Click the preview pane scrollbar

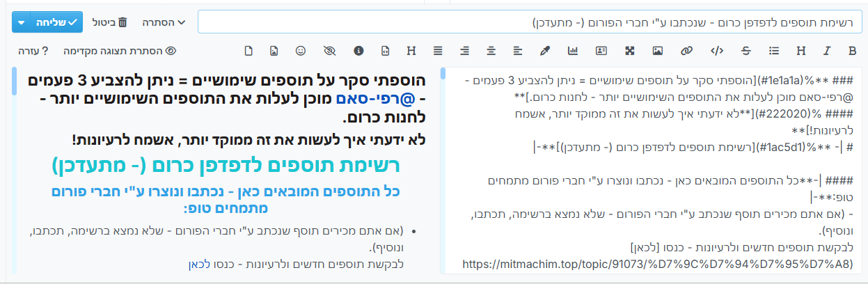(14, 81)
